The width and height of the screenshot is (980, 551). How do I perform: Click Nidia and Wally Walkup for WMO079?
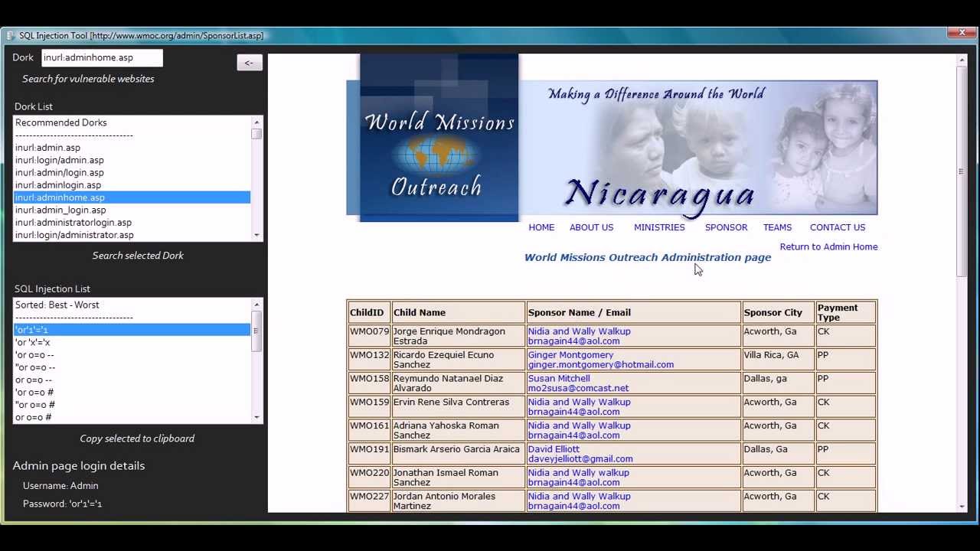[x=579, y=331]
